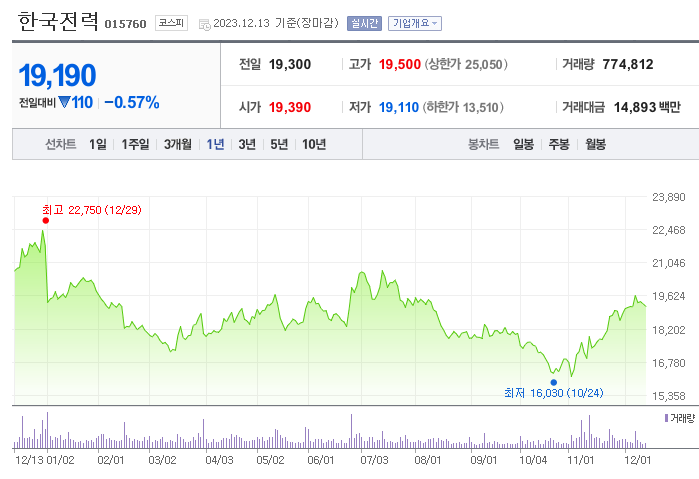
Task: Click the 거래량 value 774,812
Action: click(x=628, y=64)
